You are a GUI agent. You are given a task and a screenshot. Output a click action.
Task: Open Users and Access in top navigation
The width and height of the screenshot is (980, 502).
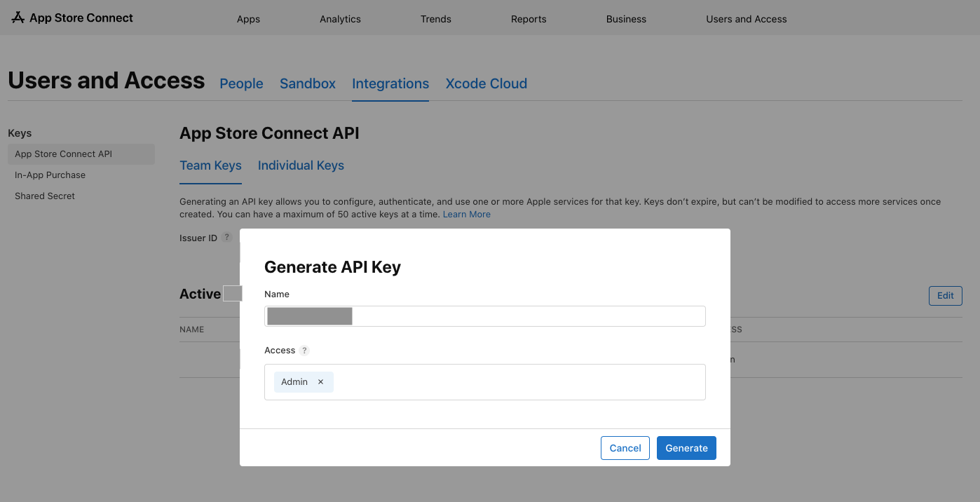coord(747,19)
